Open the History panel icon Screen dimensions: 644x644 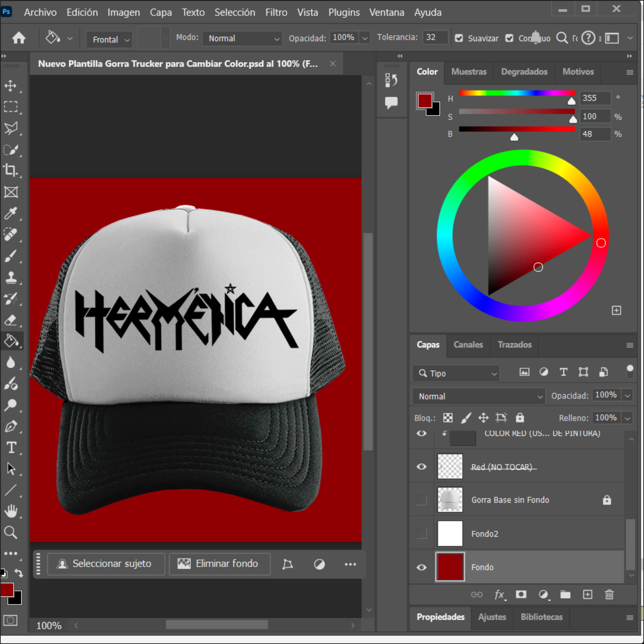[x=391, y=80]
